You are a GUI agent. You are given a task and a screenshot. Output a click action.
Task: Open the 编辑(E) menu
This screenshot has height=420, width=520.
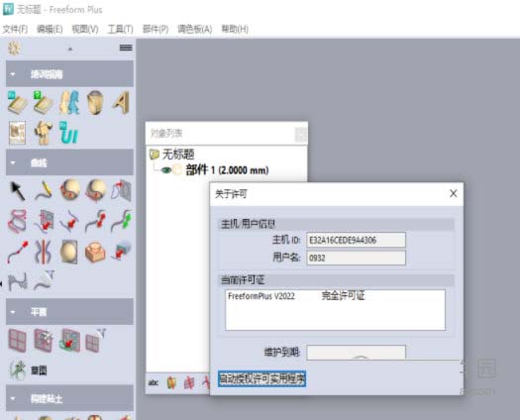point(50,29)
